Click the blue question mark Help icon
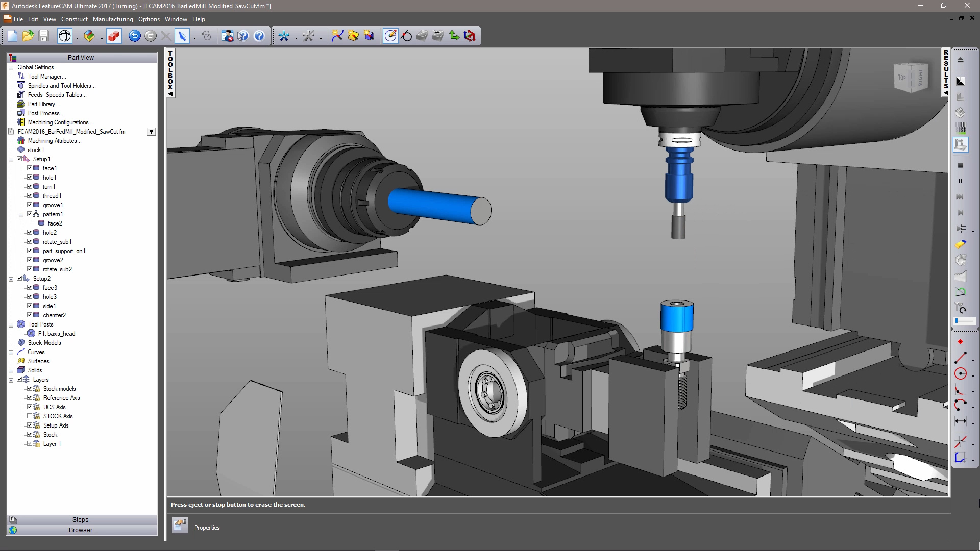This screenshot has width=980, height=551. (259, 36)
